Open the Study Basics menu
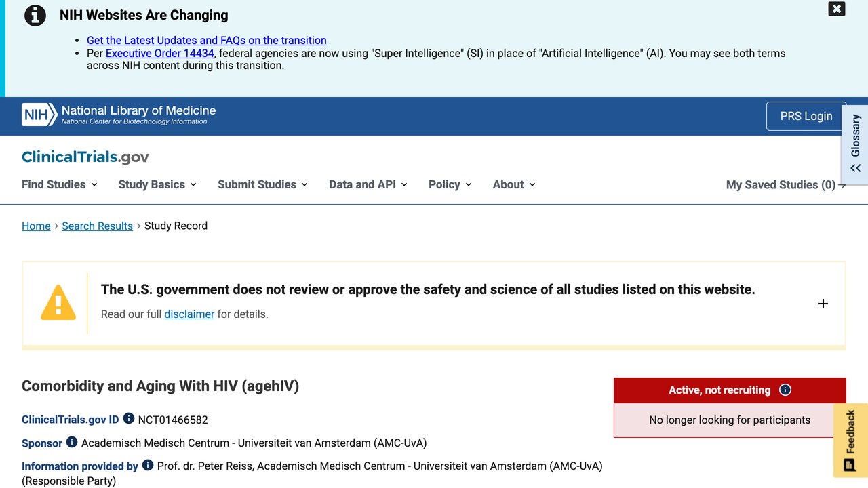This screenshot has width=868, height=488. click(157, 184)
